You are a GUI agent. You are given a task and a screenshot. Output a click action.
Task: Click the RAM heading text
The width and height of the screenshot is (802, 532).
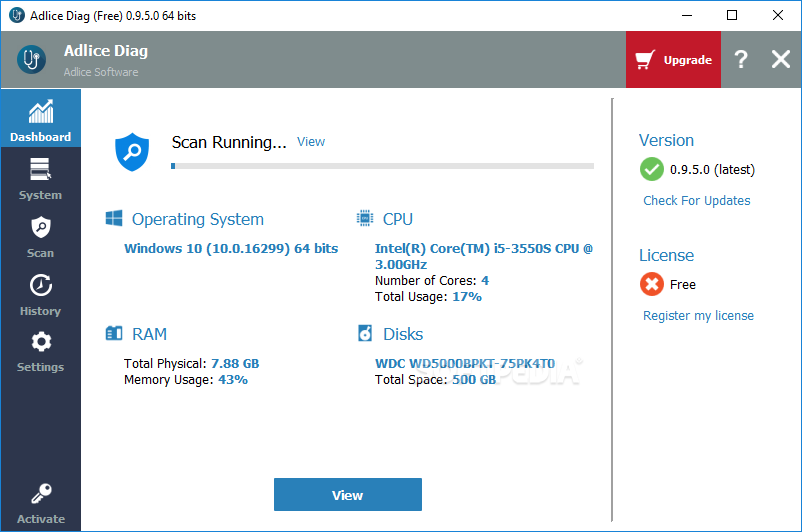click(x=149, y=334)
